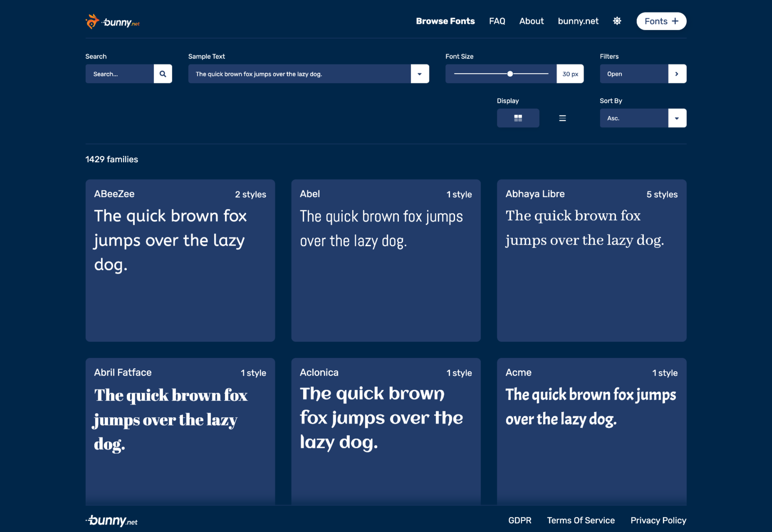Click the font search input field
This screenshot has height=532, width=772.
(x=120, y=74)
